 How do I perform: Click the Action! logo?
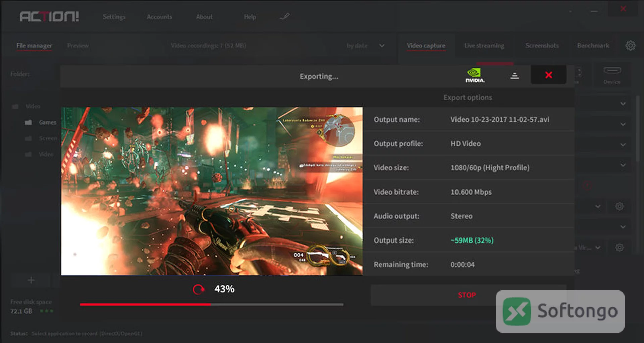coord(49,16)
